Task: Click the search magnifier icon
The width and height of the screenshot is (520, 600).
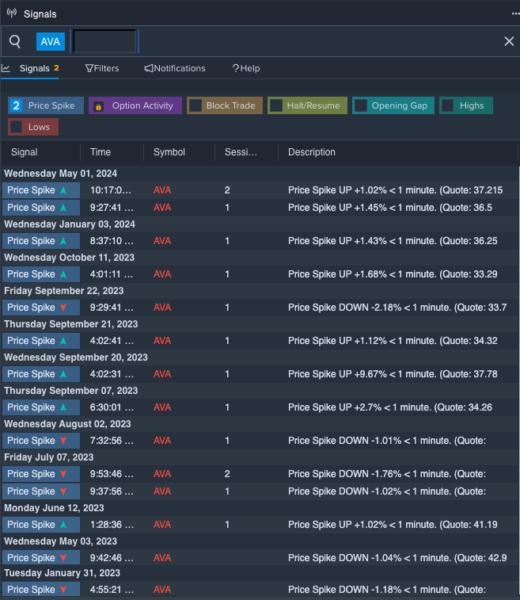Action: pos(15,41)
